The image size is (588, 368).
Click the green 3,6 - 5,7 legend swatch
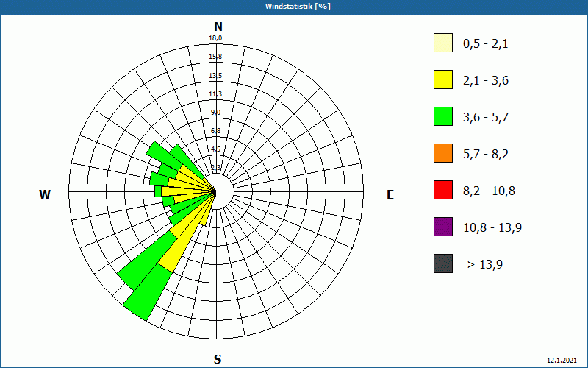(x=443, y=116)
